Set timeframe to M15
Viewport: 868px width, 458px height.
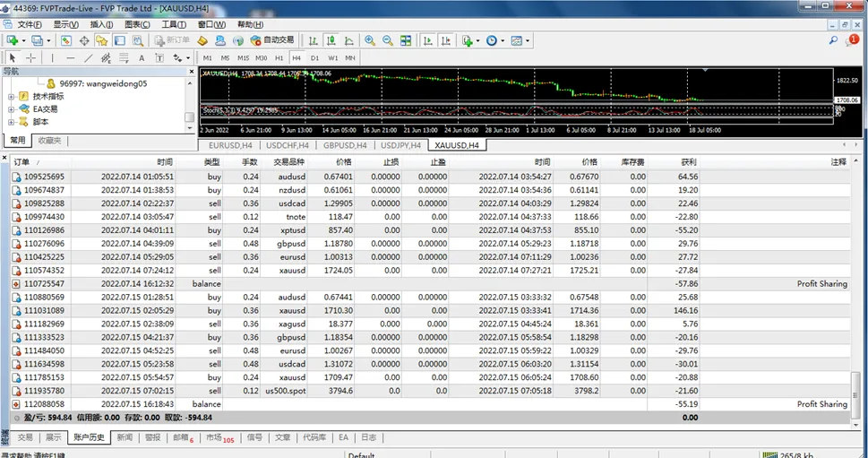(x=243, y=57)
